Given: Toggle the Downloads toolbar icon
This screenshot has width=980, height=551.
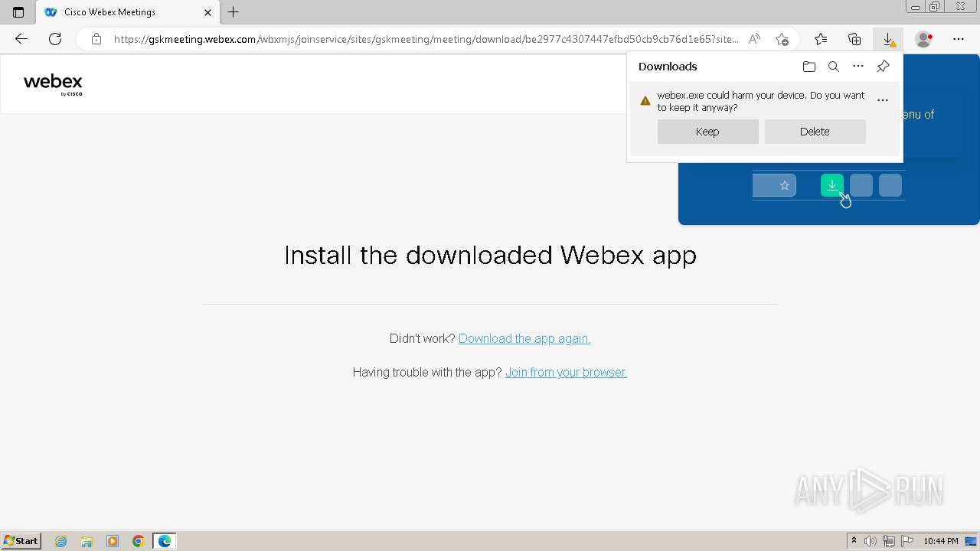Looking at the screenshot, I should 888,39.
